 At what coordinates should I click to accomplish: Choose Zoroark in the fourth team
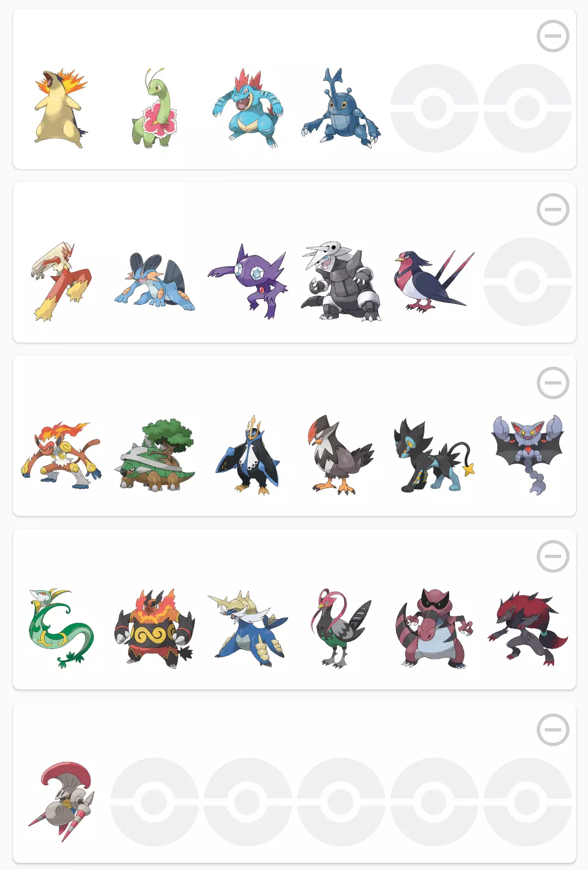click(x=527, y=628)
